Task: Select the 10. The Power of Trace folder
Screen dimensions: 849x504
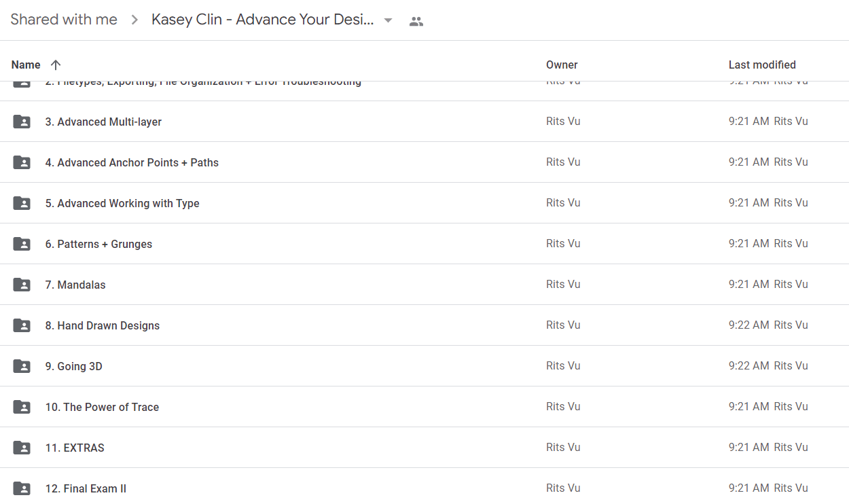Action: pos(102,408)
